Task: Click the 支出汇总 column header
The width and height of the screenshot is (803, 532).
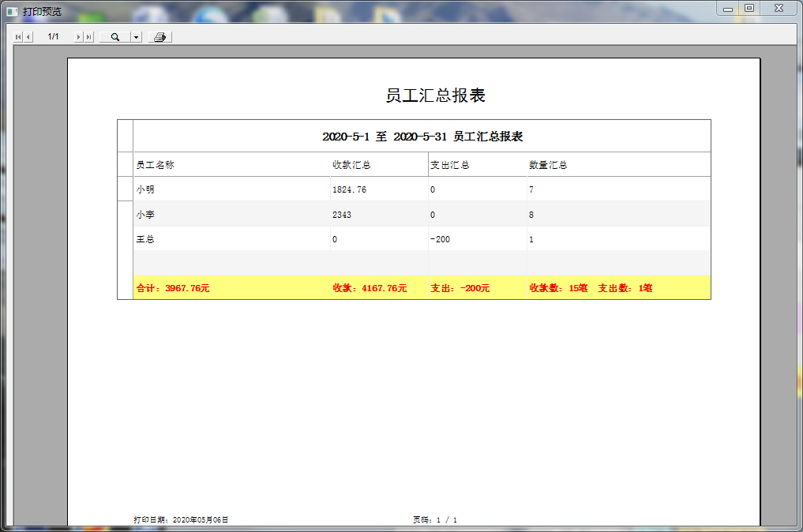Action: click(450, 165)
